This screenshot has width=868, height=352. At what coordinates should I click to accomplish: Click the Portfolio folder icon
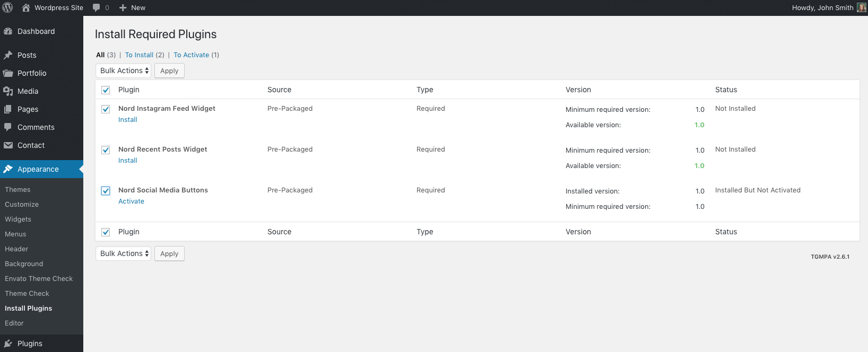click(x=8, y=73)
